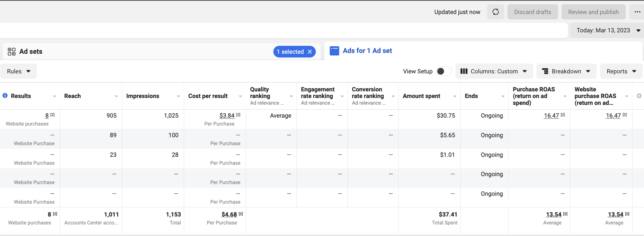Viewport: 644px width, 236px height.
Task: Click the 8 results link in first row
Action: (47, 115)
